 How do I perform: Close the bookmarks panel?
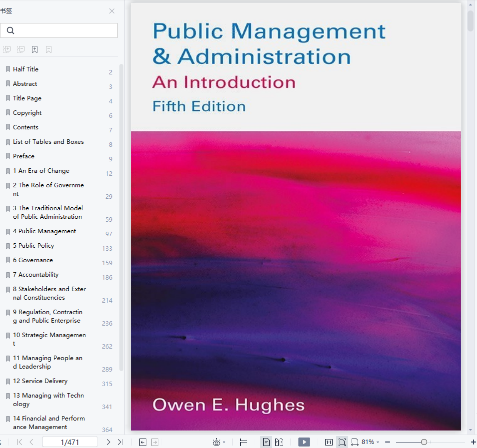click(x=112, y=11)
